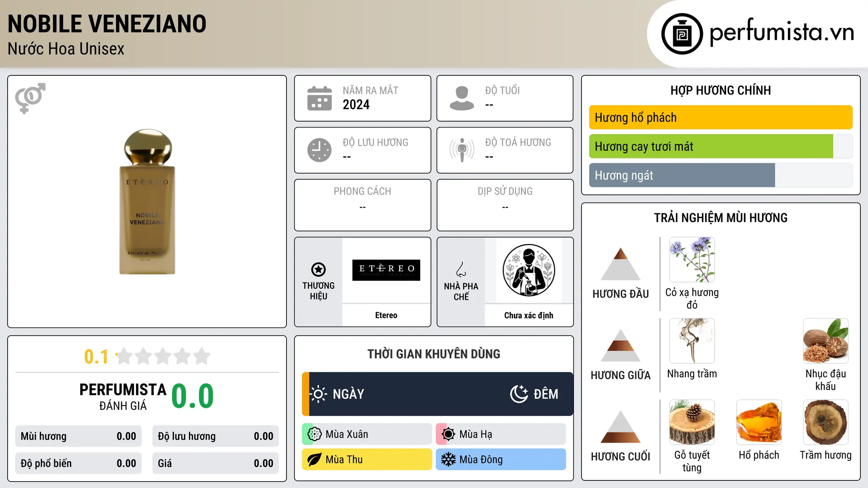Click the 0.1 user rating number
Image resolution: width=868 pixels, height=488 pixels.
click(x=96, y=357)
